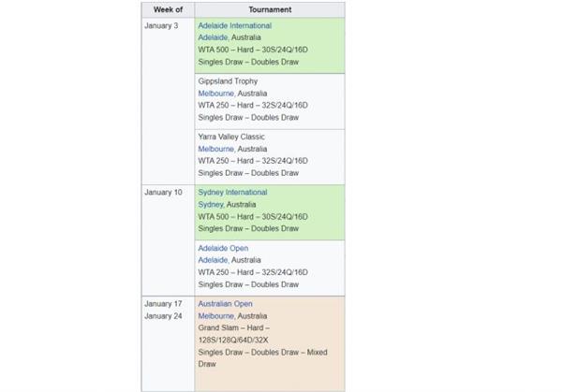
Task: Click 'Singles Draw – Doubles Draw' under Sydney International
Action: tap(248, 228)
